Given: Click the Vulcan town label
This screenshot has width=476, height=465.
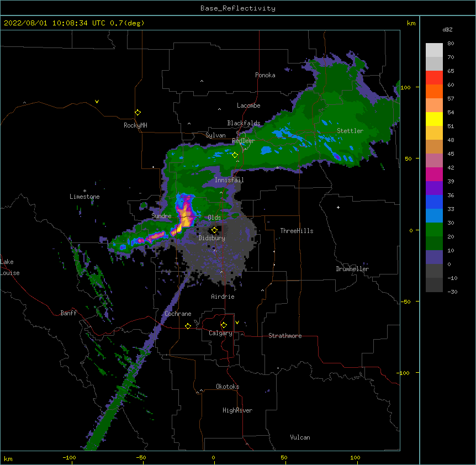Looking at the screenshot, I should tap(300, 437).
